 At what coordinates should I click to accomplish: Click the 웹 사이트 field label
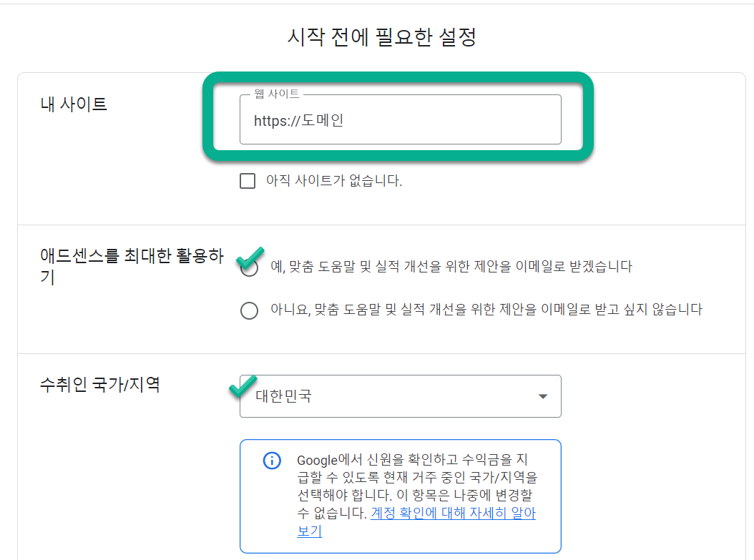point(275,94)
